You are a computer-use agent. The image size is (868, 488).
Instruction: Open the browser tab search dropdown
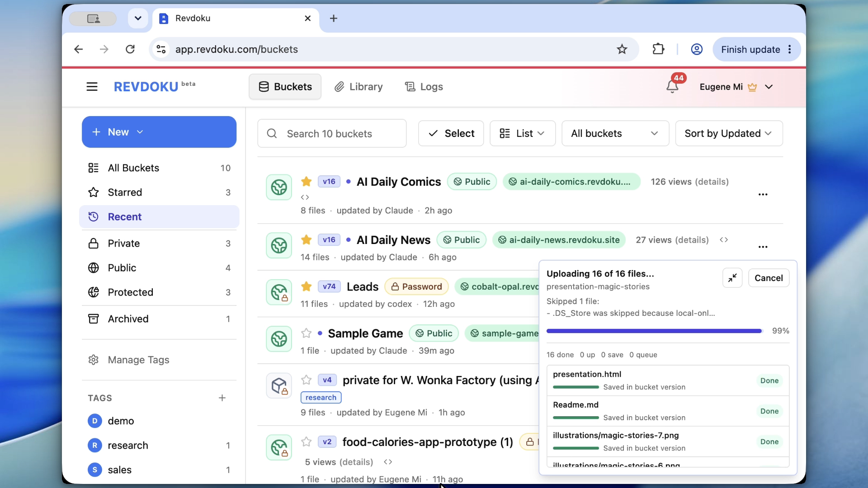click(138, 19)
